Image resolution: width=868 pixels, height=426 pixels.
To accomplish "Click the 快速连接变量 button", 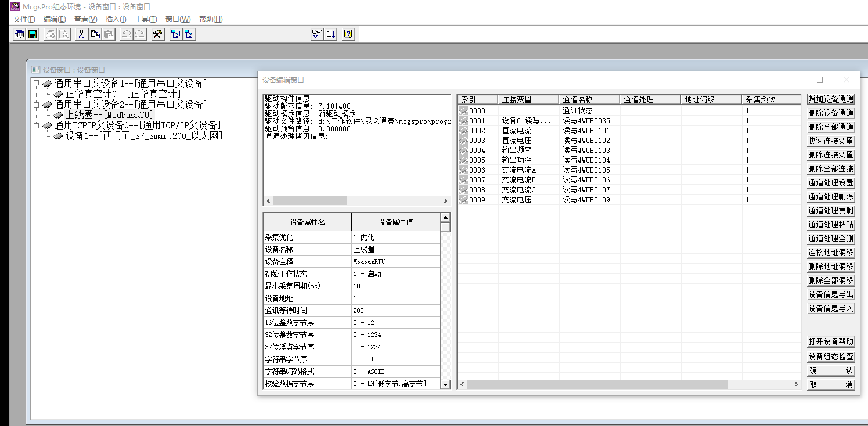I will click(x=831, y=141).
